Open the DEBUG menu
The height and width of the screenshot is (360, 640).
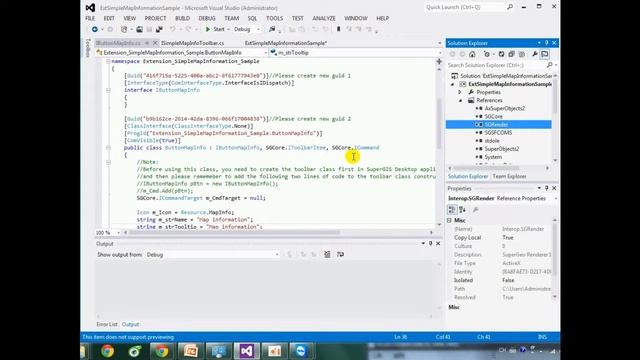207,18
